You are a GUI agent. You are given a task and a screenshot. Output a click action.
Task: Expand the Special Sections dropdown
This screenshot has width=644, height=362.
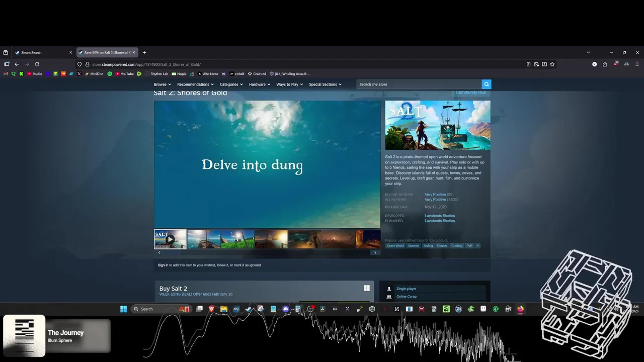pos(326,84)
